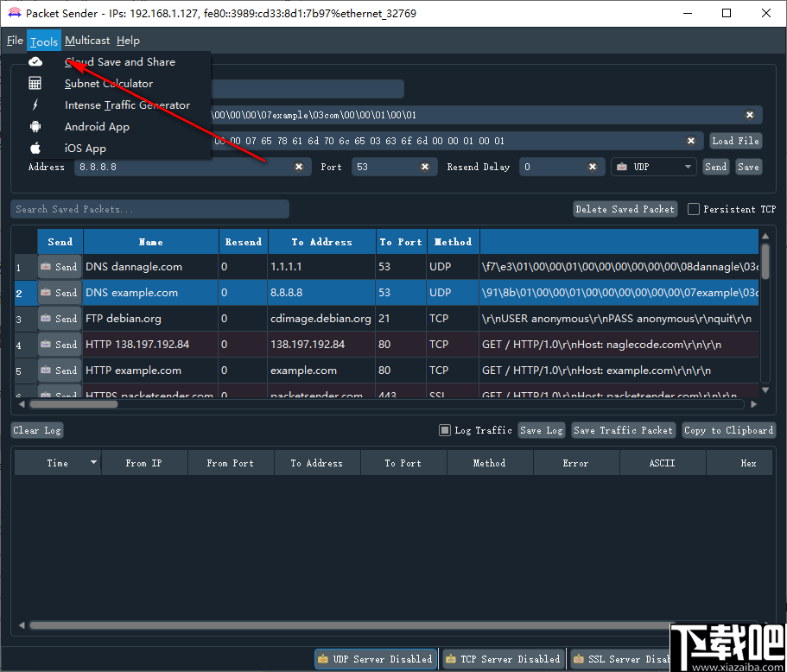Select the Subnet Calculator calculator icon
The height and width of the screenshot is (672, 787).
tap(35, 83)
